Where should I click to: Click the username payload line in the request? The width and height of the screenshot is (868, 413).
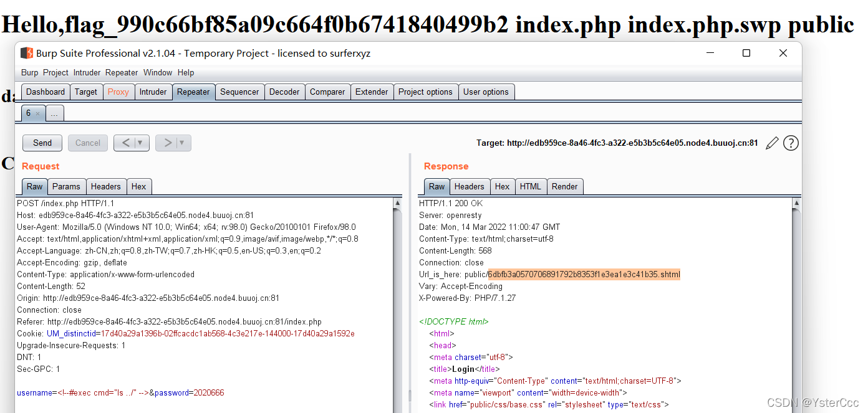[x=120, y=393]
